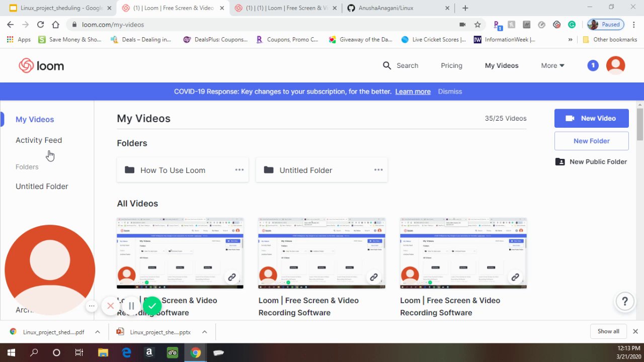This screenshot has width=644, height=362.
Task: Create a New Public Folder
Action: pos(591,161)
